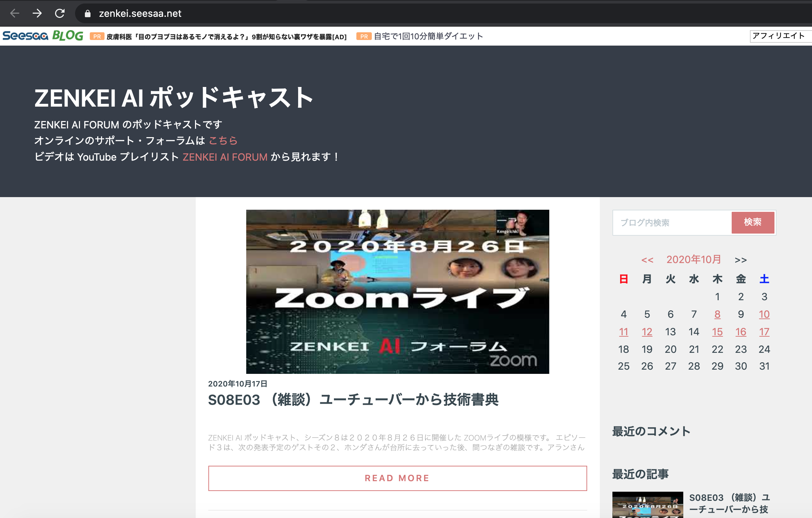Click the 最近の記事 post thumbnail
The image size is (812, 518).
647,505
